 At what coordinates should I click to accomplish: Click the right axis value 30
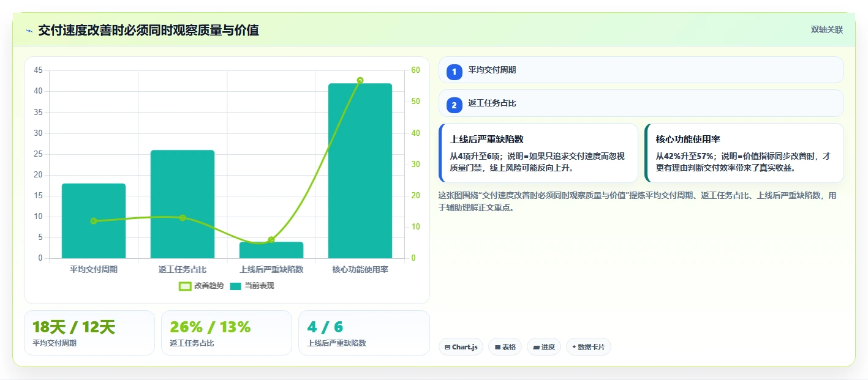point(415,165)
